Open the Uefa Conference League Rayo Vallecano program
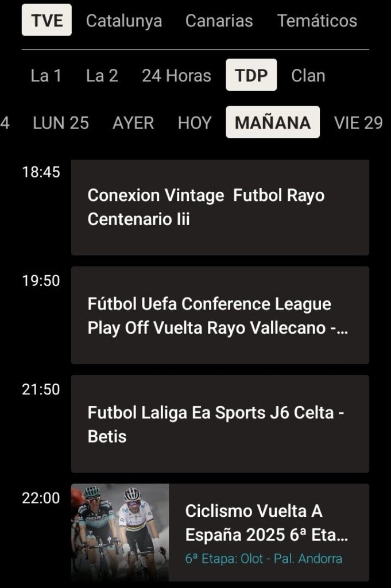Viewport: 391px width, 588px height. click(220, 315)
